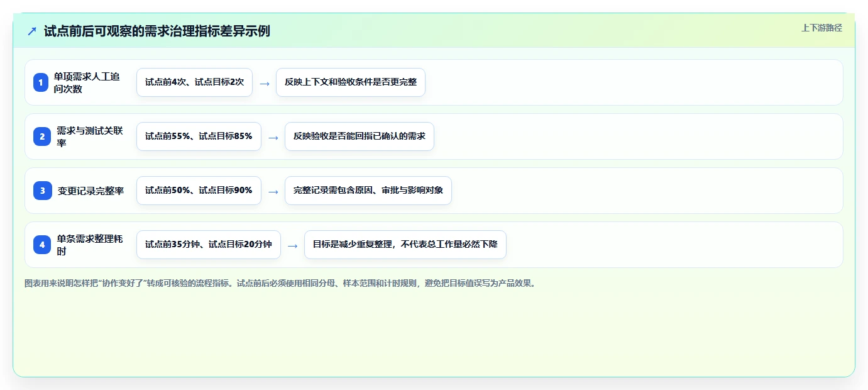The height and width of the screenshot is (390, 868).
Task: Select the 需求与测试关联率 label
Action: pos(90,136)
